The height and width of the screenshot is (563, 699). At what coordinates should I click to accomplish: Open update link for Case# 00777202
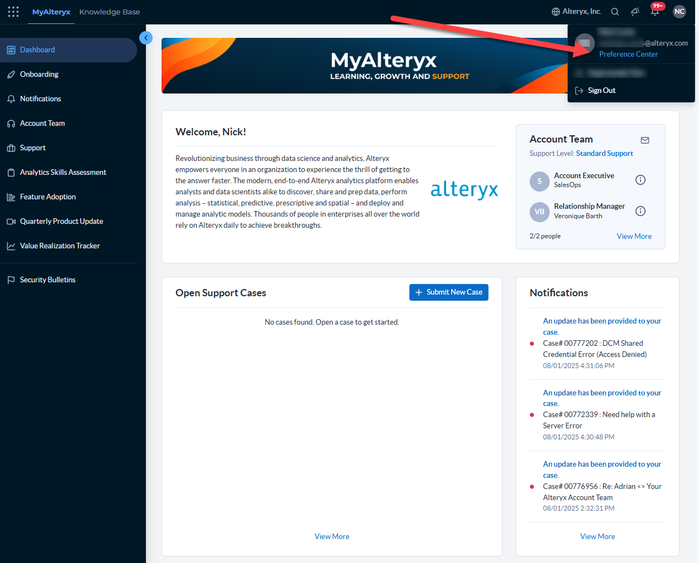click(x=602, y=326)
